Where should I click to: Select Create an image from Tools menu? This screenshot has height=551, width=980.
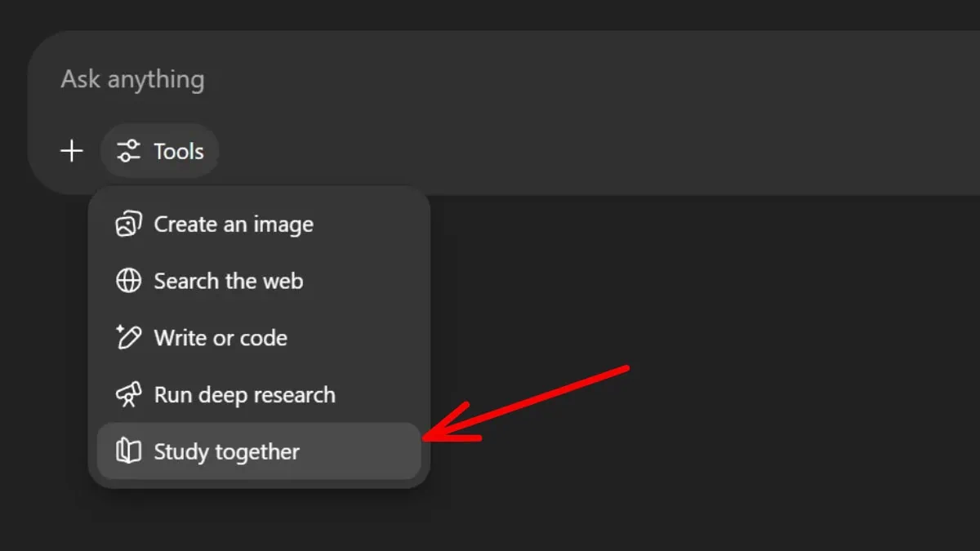coord(234,224)
